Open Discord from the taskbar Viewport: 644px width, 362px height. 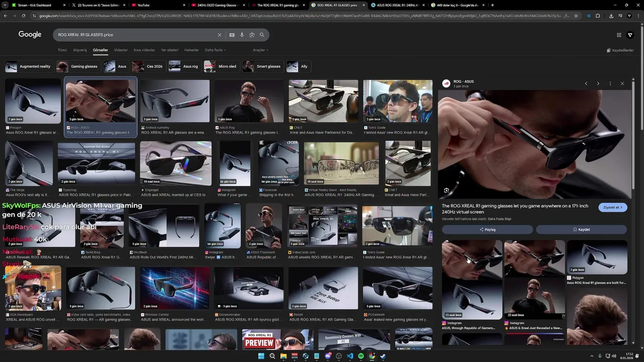point(328,356)
